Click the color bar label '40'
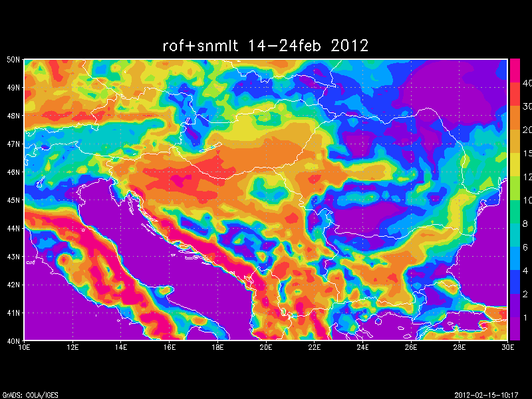 pos(527,83)
